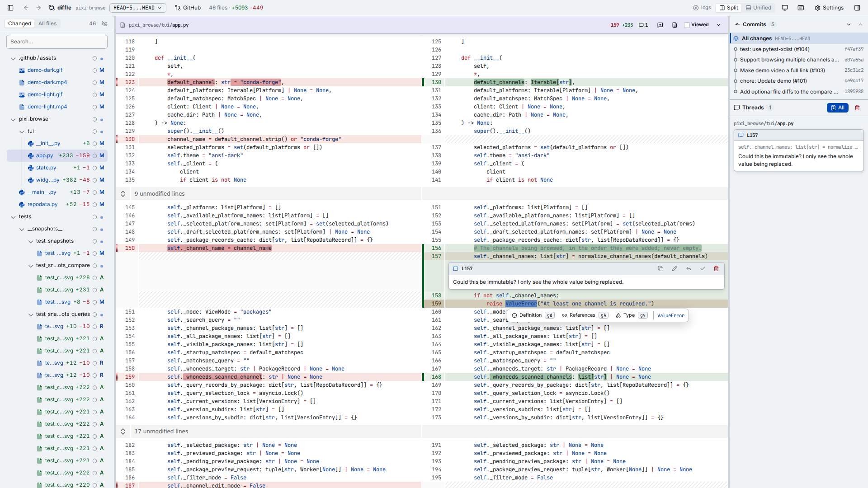Toggle viewed circle for repodata.py
Viewport: 868px width, 488px height.
[x=94, y=204]
